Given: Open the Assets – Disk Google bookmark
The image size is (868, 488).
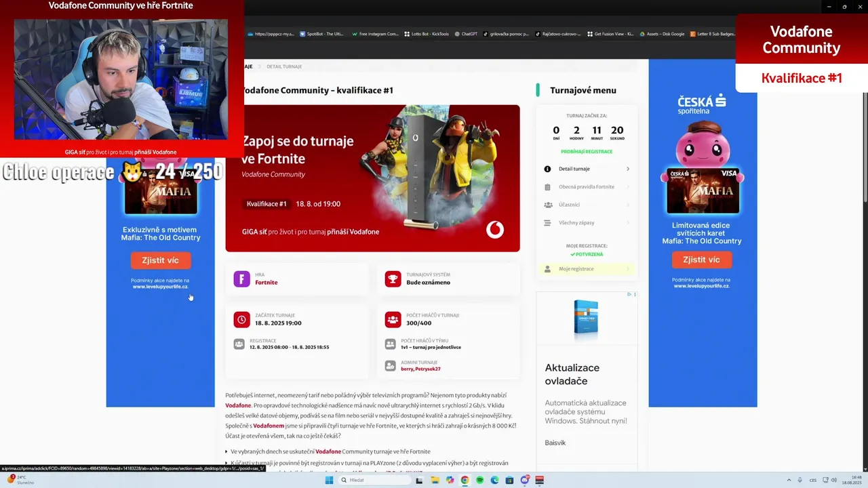Looking at the screenshot, I should coord(662,34).
